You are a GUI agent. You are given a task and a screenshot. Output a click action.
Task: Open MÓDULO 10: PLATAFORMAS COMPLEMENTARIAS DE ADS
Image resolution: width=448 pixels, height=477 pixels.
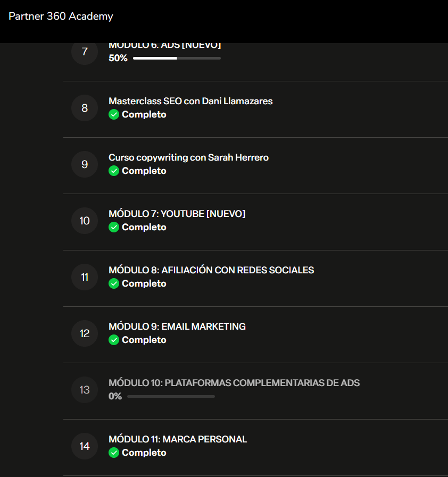234,383
